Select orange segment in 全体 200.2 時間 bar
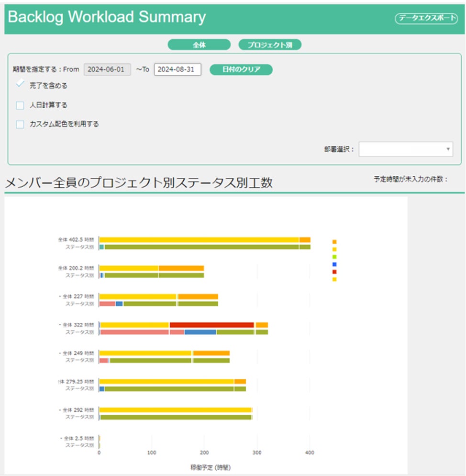Screen dimensions: 466x476 [x=181, y=268]
